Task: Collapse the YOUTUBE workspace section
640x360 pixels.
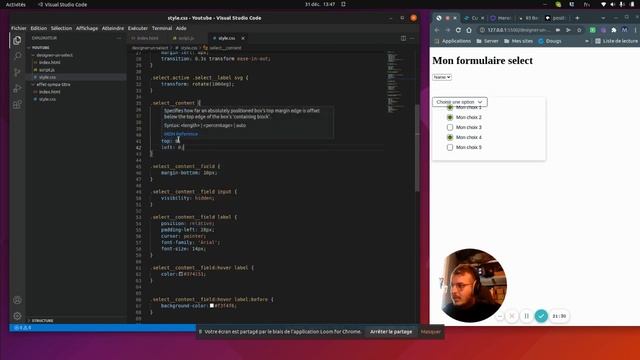Action: (x=39, y=48)
